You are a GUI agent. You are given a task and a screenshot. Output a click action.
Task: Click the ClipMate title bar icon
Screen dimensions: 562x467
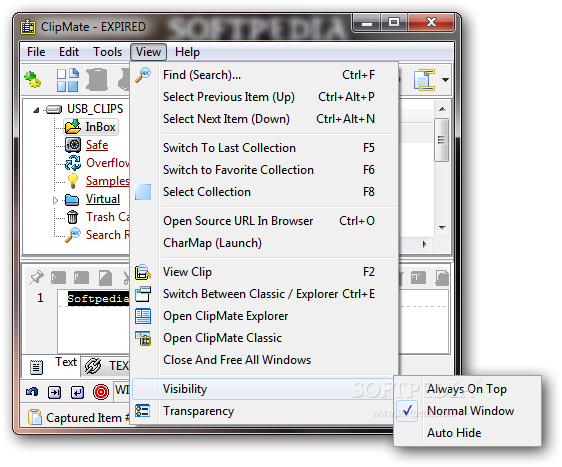point(28,27)
